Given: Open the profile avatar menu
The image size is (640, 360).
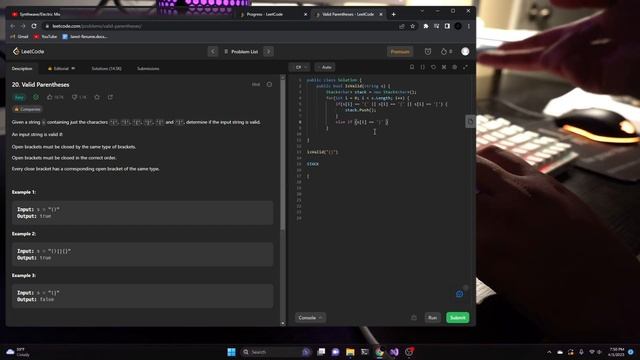Looking at the screenshot, I should 465,51.
